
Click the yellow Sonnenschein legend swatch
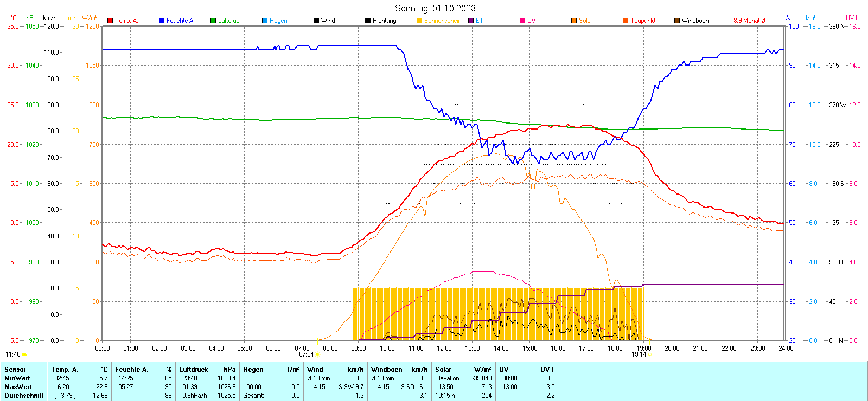coord(419,21)
